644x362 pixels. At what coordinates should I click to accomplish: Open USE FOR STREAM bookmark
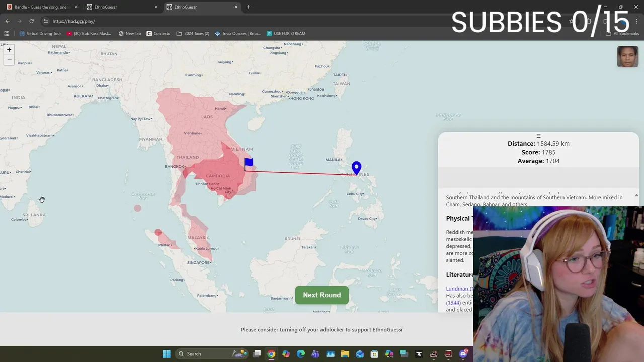coord(286,34)
